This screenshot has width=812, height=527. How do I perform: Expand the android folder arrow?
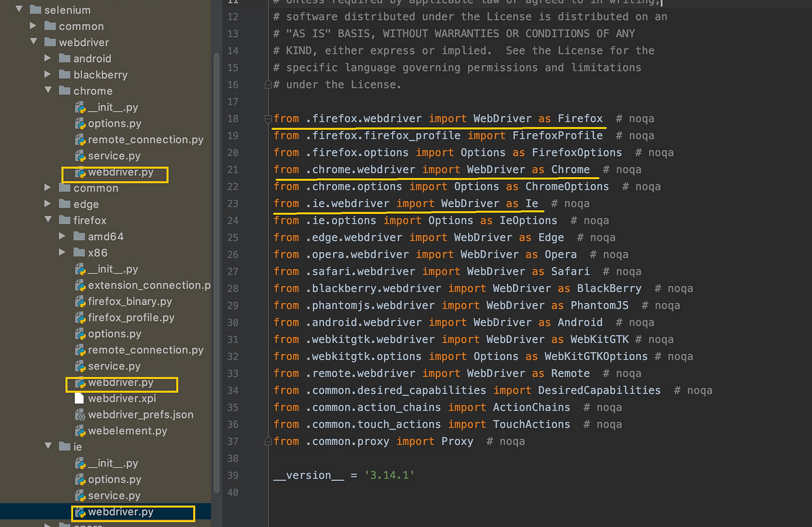pos(48,58)
